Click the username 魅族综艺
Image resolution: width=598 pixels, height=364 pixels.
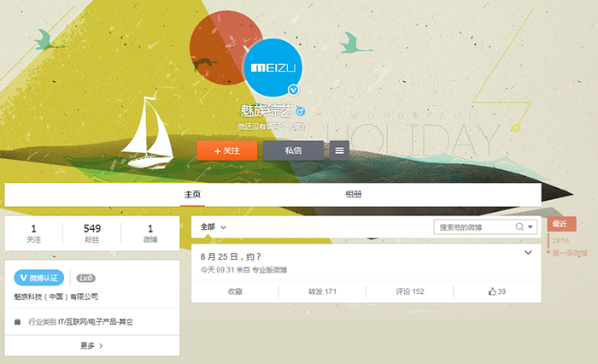coord(267,111)
